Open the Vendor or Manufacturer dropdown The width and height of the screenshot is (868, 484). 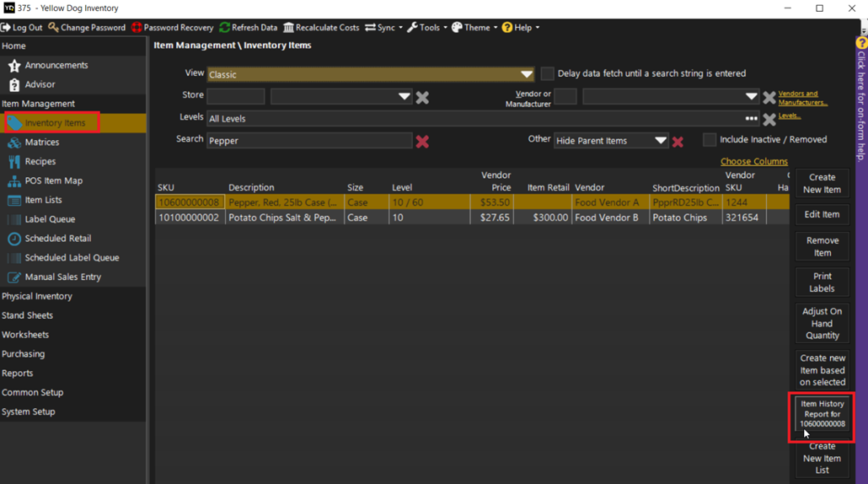(751, 96)
